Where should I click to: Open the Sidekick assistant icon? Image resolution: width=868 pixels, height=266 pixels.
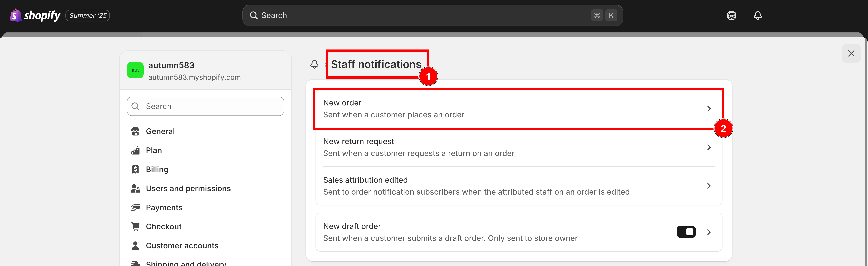tap(731, 15)
